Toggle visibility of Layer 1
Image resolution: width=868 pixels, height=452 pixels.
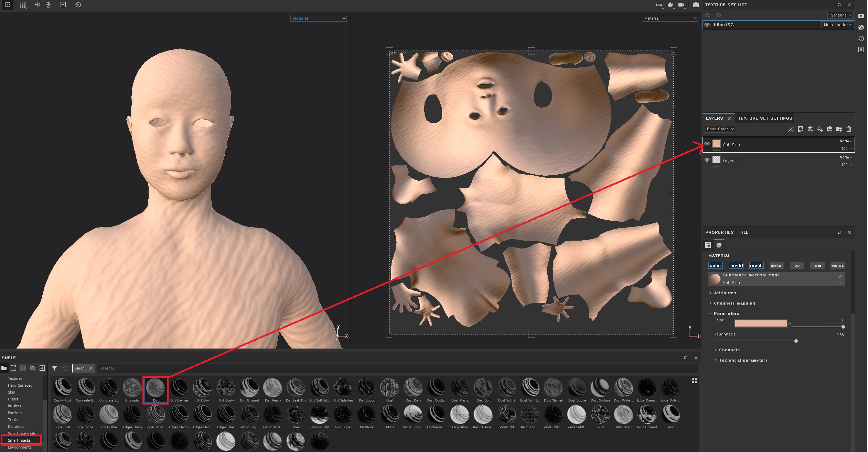point(707,160)
